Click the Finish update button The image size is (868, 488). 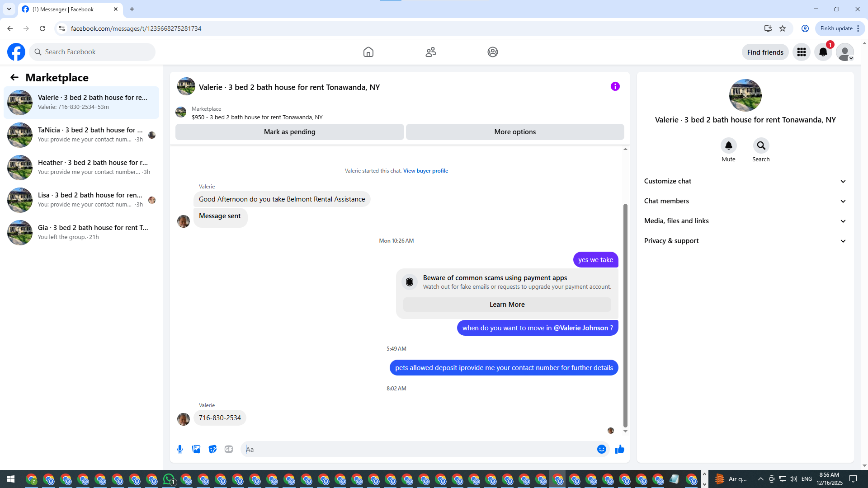tap(840, 28)
